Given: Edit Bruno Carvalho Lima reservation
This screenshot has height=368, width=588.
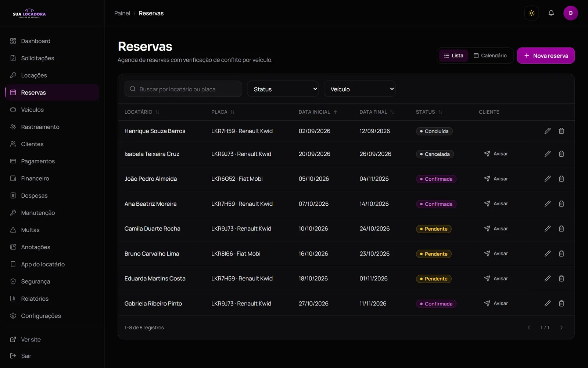Looking at the screenshot, I should [548, 254].
